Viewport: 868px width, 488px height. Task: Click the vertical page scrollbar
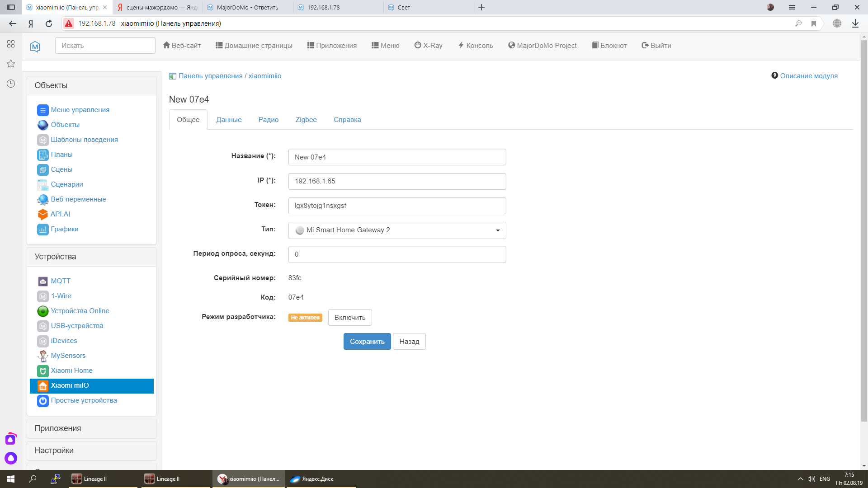[863, 226]
